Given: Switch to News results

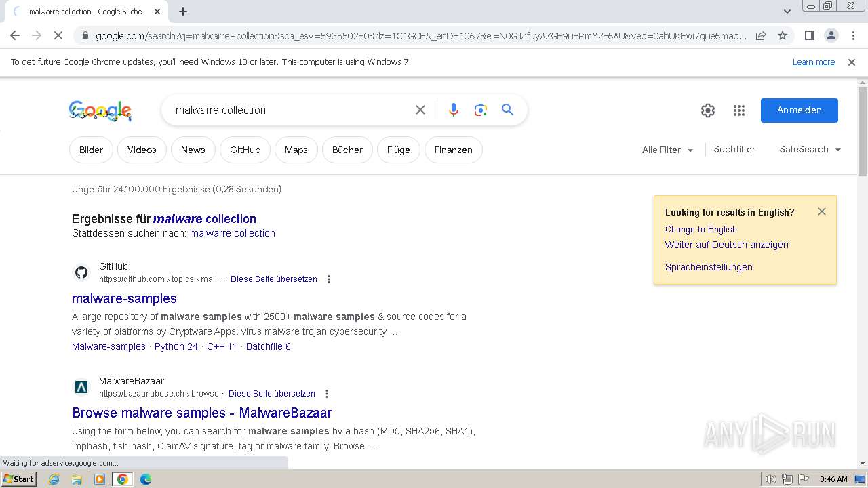Looking at the screenshot, I should coord(193,150).
